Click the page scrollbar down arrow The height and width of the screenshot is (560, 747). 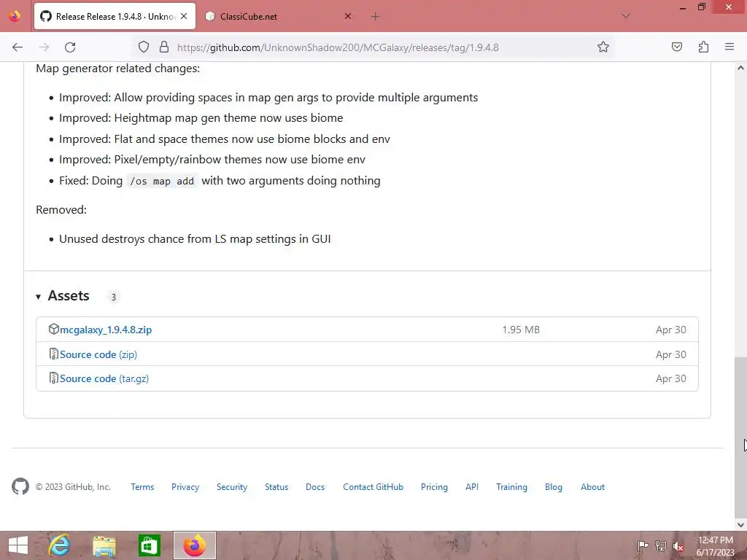pyautogui.click(x=740, y=525)
